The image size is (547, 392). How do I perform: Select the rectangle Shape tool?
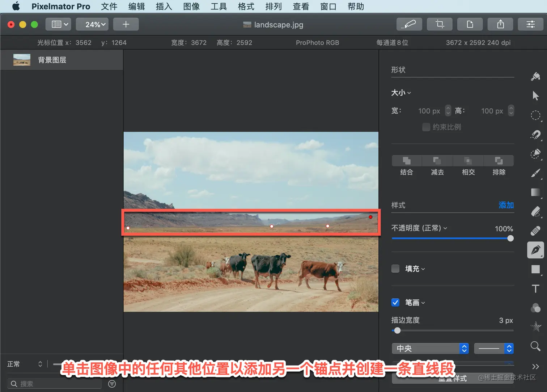tap(535, 269)
